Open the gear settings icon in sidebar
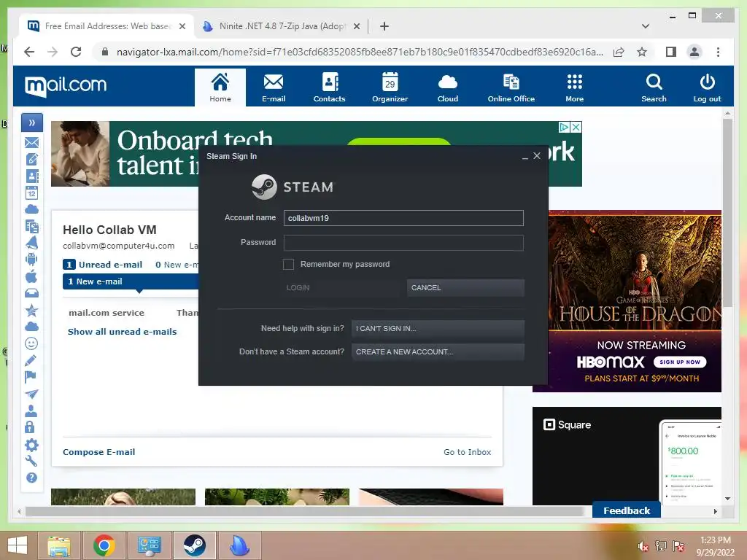Viewport: 747px width, 560px height. (x=32, y=445)
